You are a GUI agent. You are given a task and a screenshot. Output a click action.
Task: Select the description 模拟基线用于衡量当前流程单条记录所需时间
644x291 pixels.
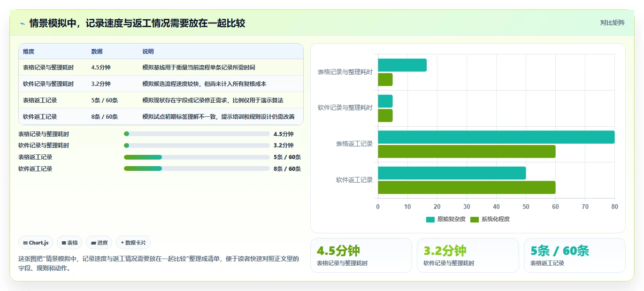click(x=199, y=68)
